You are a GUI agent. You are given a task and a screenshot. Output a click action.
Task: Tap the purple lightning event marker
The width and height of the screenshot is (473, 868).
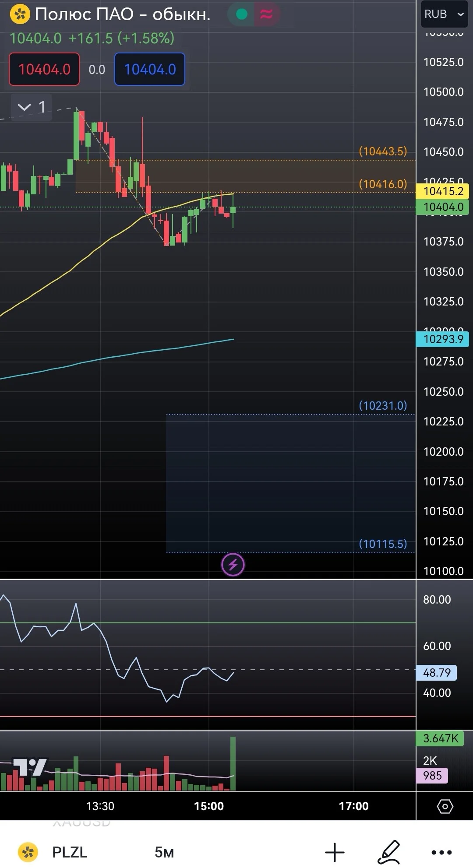point(233,565)
